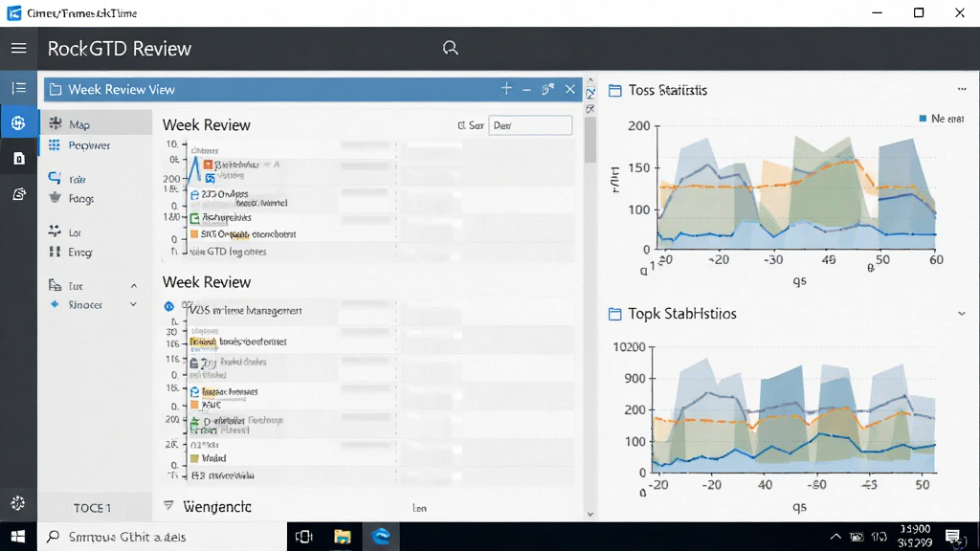The width and height of the screenshot is (980, 551).
Task: Click the folder icon beside Toss Statistics
Action: tap(615, 91)
